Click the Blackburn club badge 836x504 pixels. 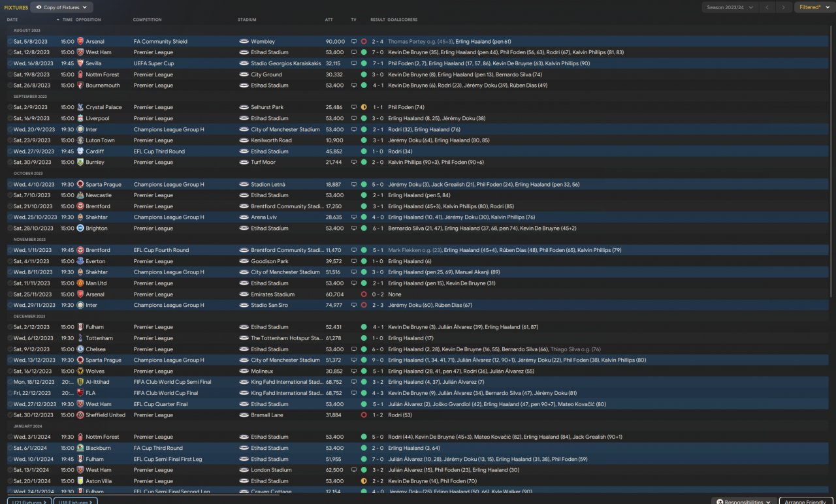tap(80, 448)
